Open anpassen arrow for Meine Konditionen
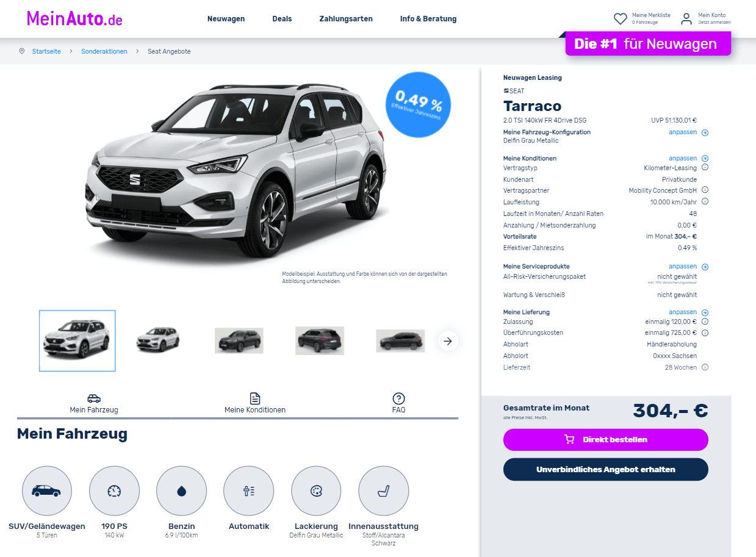 (x=705, y=159)
